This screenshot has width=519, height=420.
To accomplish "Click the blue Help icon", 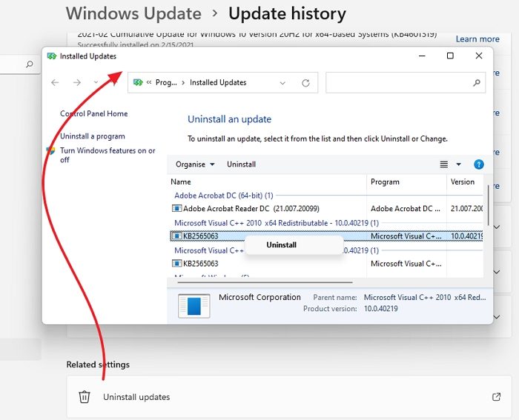I will pos(479,164).
